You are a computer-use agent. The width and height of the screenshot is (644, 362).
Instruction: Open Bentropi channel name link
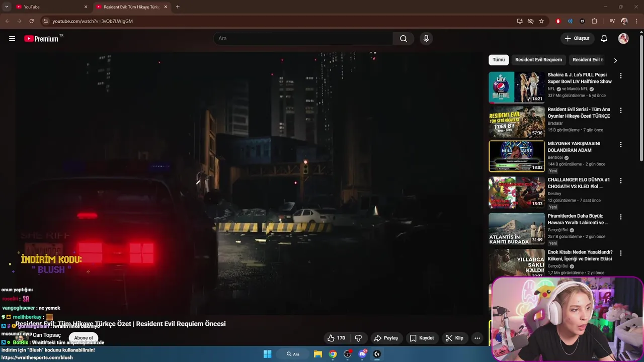coord(555,157)
